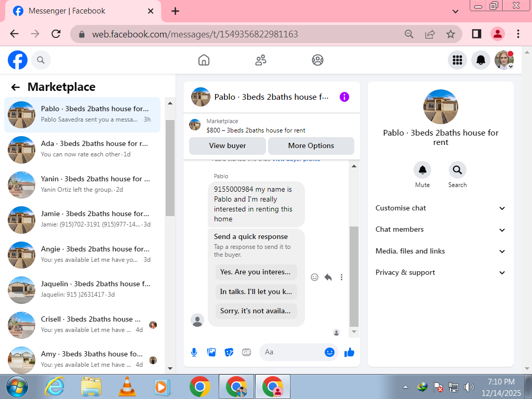Open Facebook search magnifier icon
The image size is (532, 399).
(x=41, y=60)
